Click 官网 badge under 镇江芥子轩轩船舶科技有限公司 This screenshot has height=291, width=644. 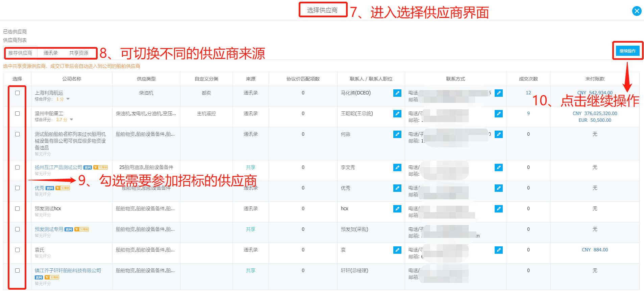point(39,277)
